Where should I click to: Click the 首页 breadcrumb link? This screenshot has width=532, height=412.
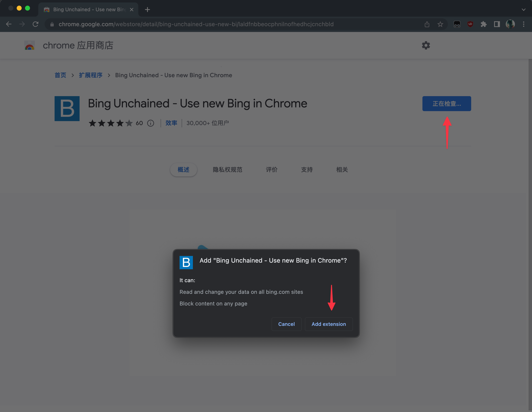[x=60, y=75]
